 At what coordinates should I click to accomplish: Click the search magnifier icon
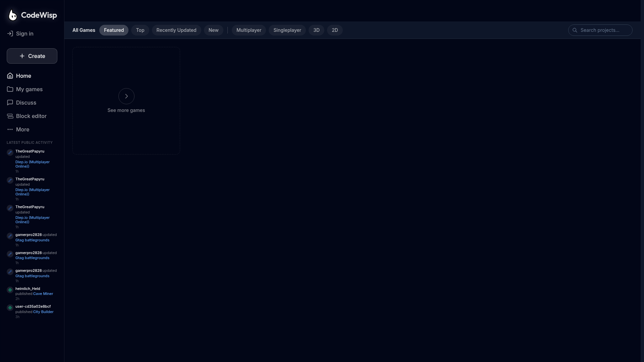click(x=575, y=30)
